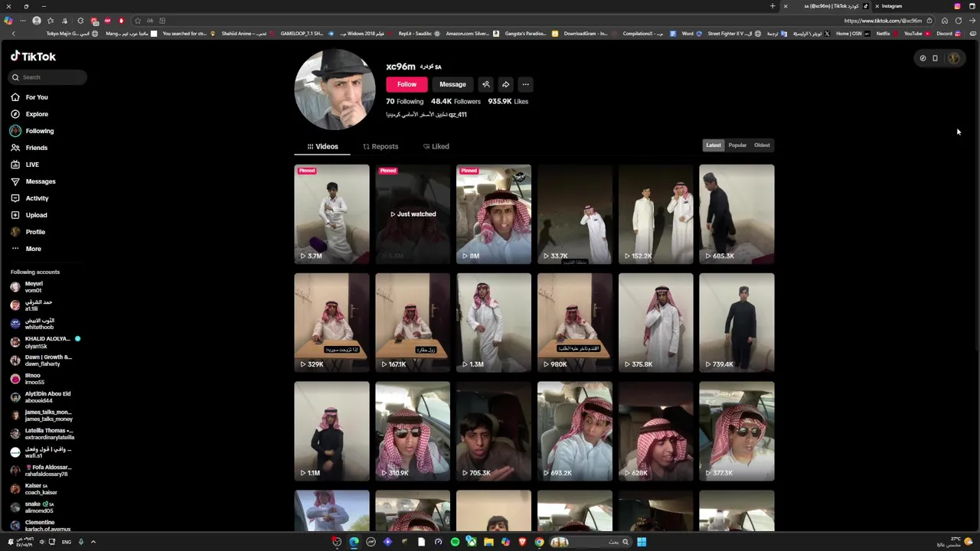Open the Just watched pinned video
This screenshot has width=980, height=551.
(x=413, y=214)
